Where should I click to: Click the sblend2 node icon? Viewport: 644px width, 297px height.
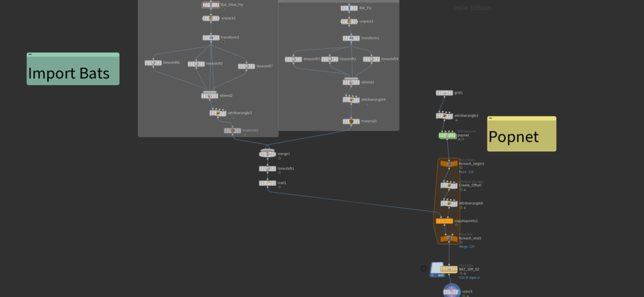tap(209, 95)
